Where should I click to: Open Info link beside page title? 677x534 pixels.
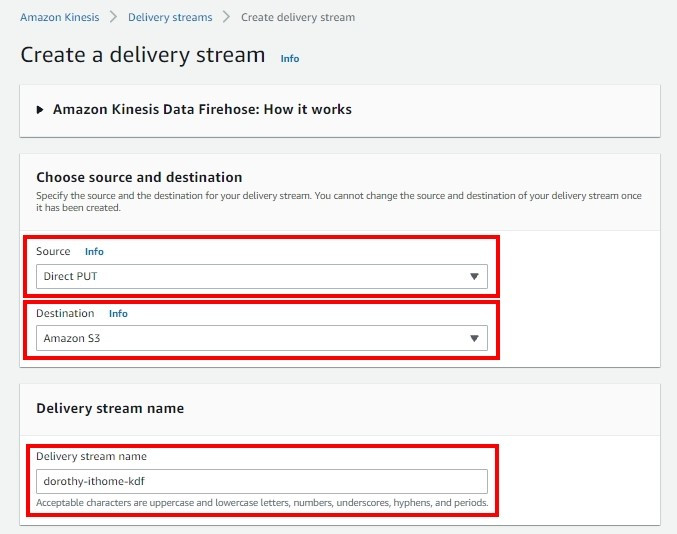290,58
